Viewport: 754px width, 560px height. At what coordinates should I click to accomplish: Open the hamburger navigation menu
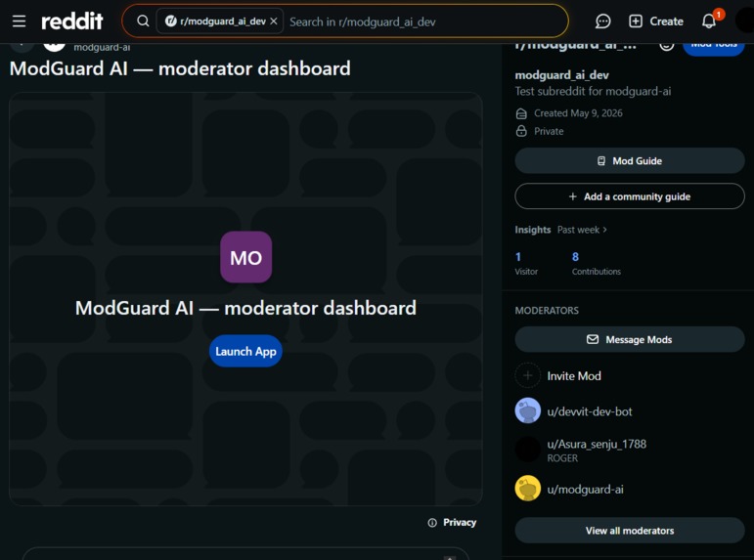click(x=19, y=22)
